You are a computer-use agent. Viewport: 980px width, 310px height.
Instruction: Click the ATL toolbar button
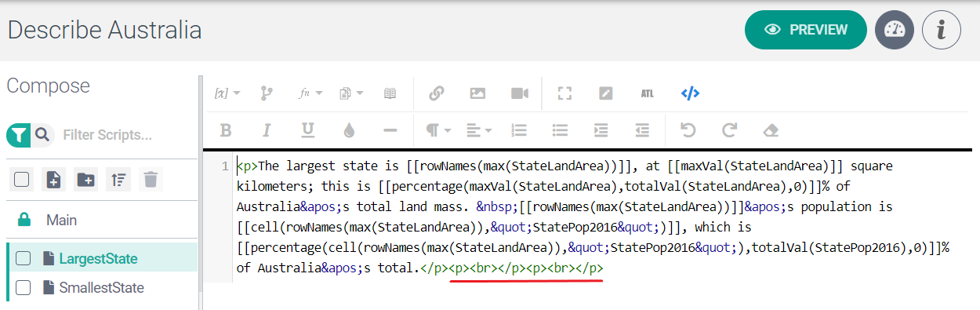coord(647,93)
